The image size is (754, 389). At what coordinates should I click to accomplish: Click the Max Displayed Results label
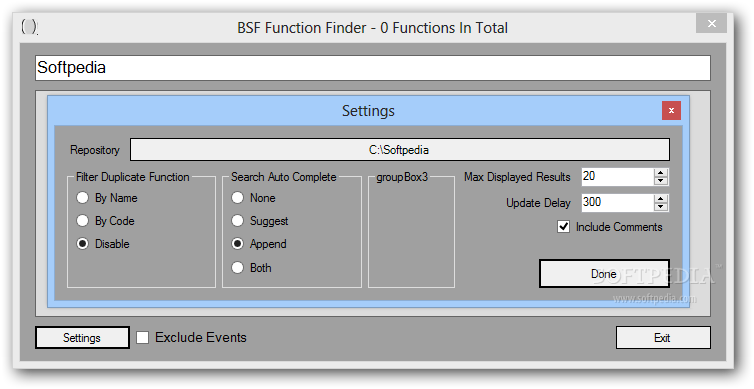[517, 177]
